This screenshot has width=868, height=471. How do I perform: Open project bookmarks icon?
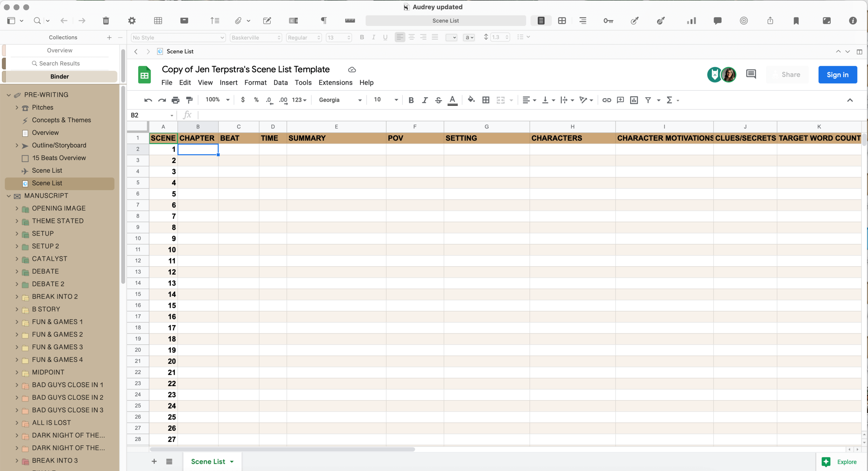pyautogui.click(x=796, y=21)
